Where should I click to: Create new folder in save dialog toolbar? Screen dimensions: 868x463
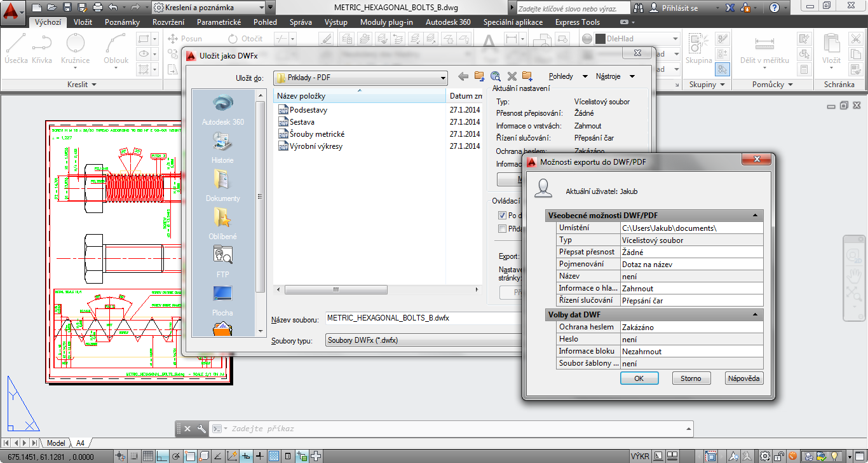tap(526, 77)
